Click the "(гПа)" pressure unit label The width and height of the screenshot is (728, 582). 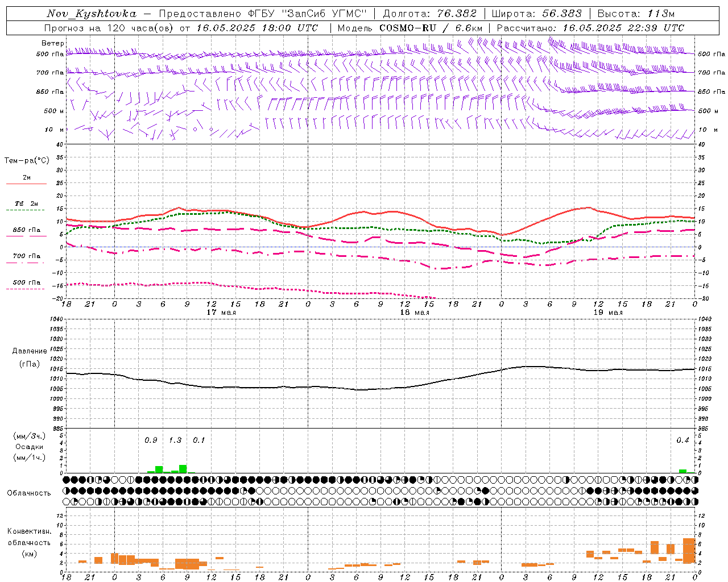pos(30,364)
